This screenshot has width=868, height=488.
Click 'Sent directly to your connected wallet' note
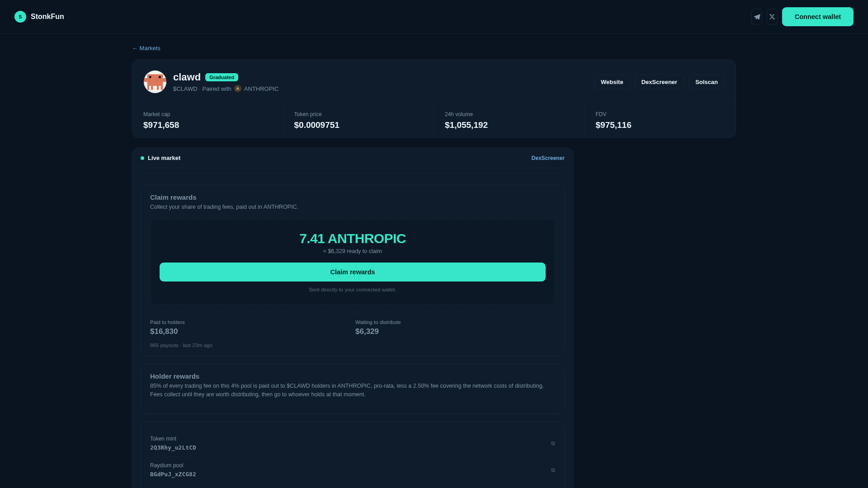coord(353,290)
